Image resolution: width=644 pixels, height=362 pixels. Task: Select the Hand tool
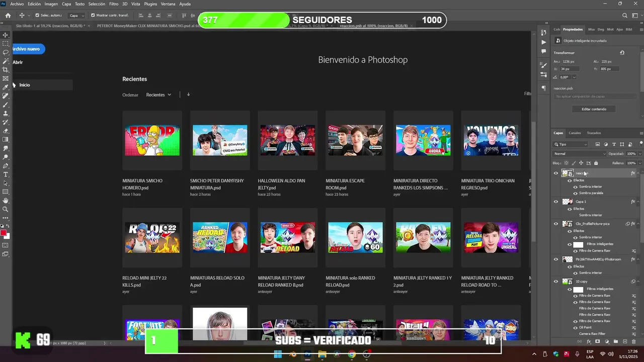(6, 200)
